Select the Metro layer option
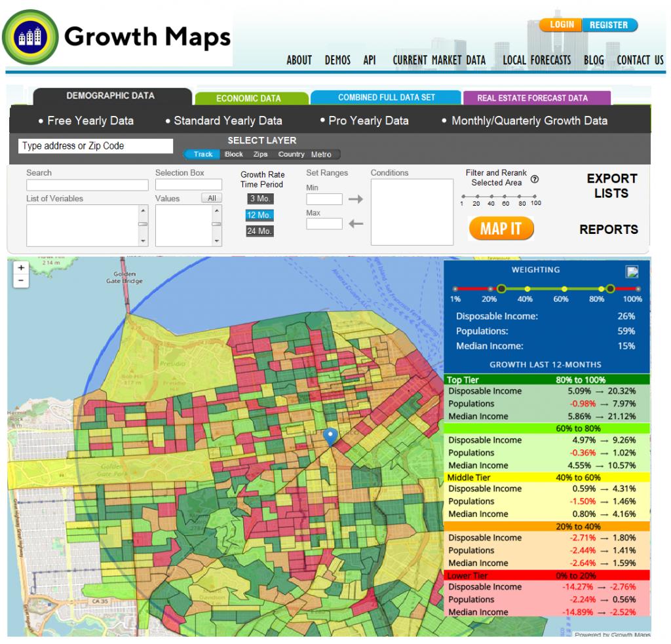671x644 pixels. point(321,154)
